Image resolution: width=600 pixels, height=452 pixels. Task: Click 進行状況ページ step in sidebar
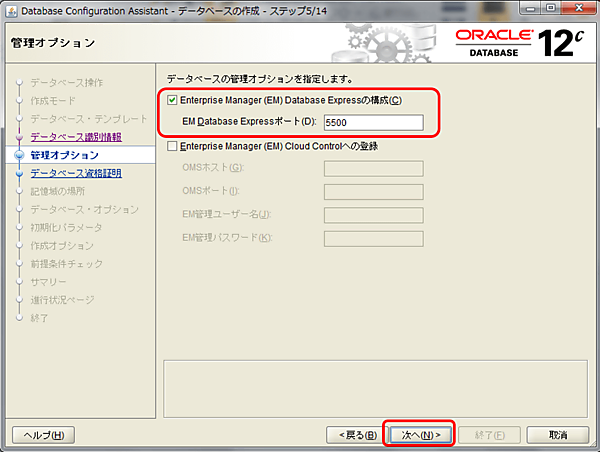62,300
